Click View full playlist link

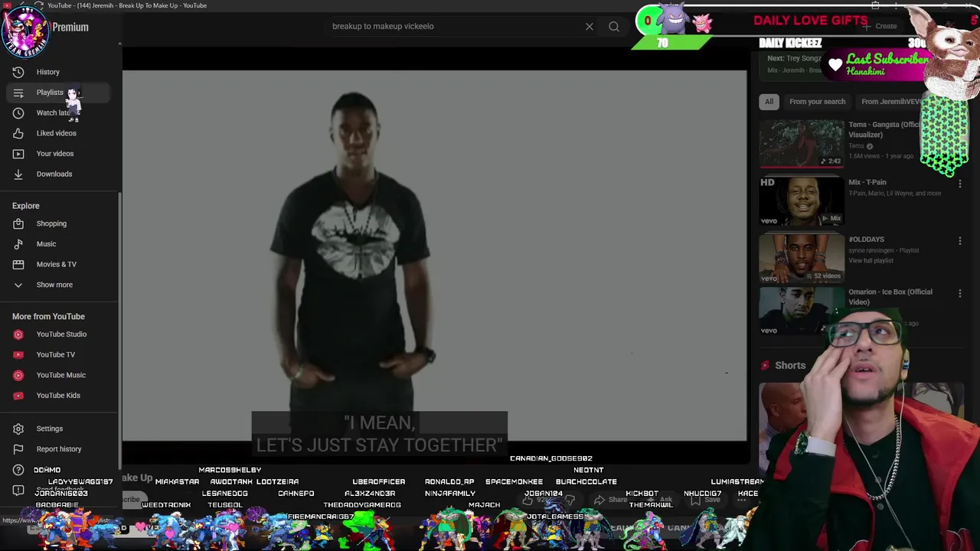click(x=871, y=261)
